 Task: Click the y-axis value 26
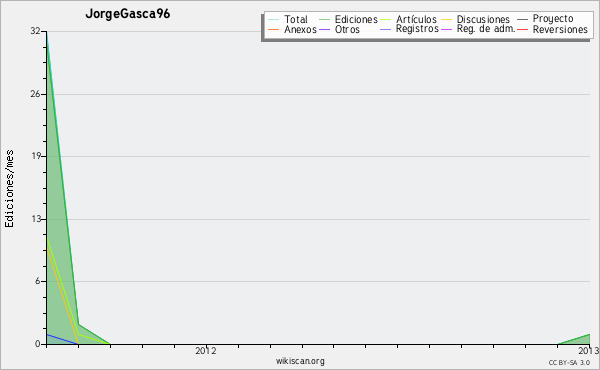coord(35,94)
